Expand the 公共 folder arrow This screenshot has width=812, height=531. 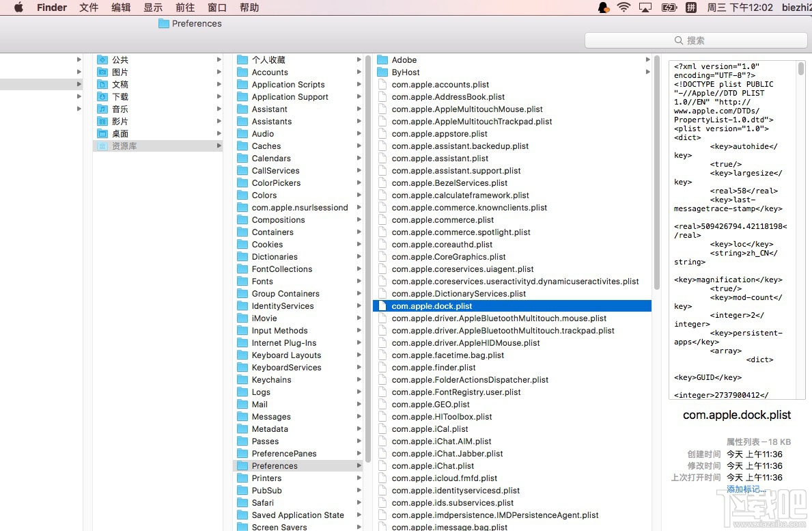(219, 59)
